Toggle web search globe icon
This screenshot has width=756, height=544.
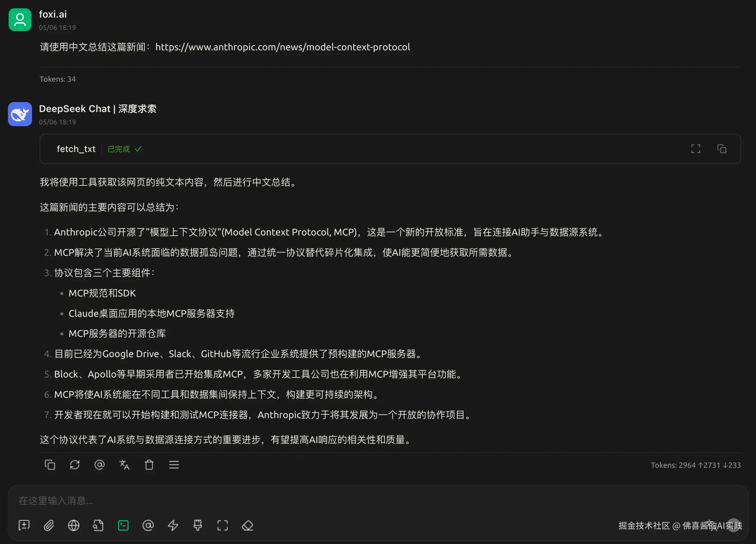click(x=73, y=525)
